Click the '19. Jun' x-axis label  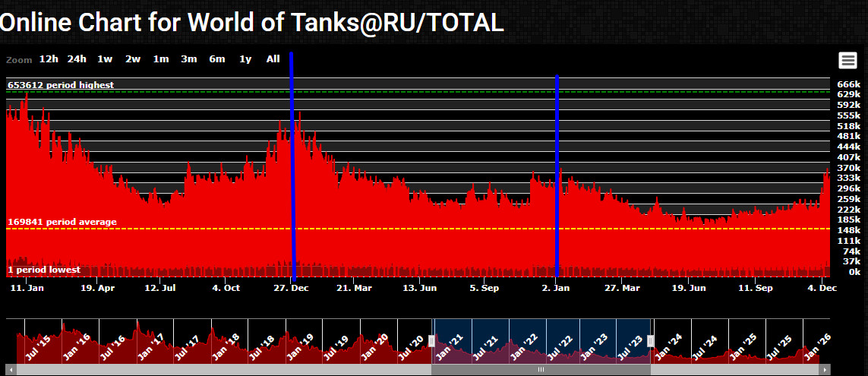[689, 288]
